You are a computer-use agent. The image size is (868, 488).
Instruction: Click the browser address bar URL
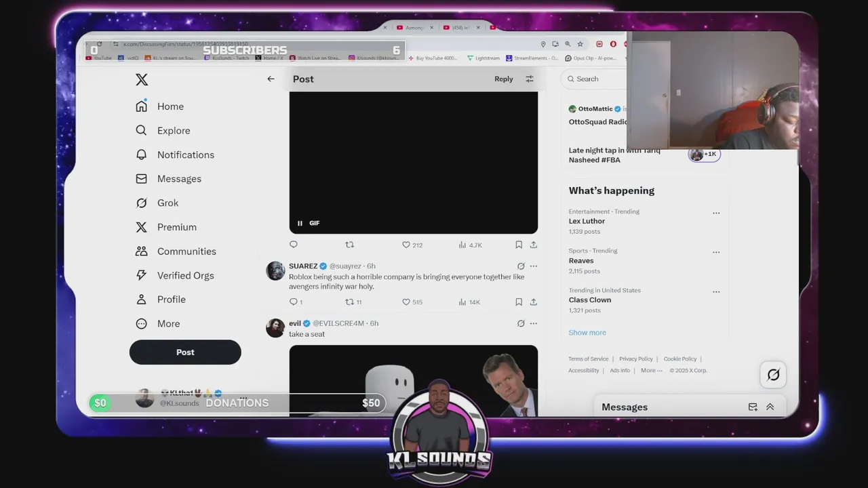(x=185, y=44)
